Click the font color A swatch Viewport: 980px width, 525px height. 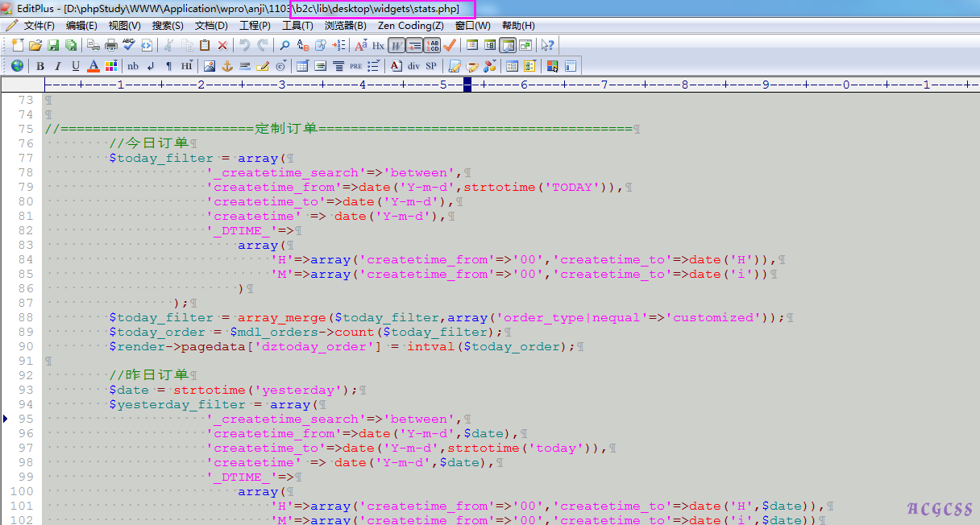pyautogui.click(x=93, y=66)
